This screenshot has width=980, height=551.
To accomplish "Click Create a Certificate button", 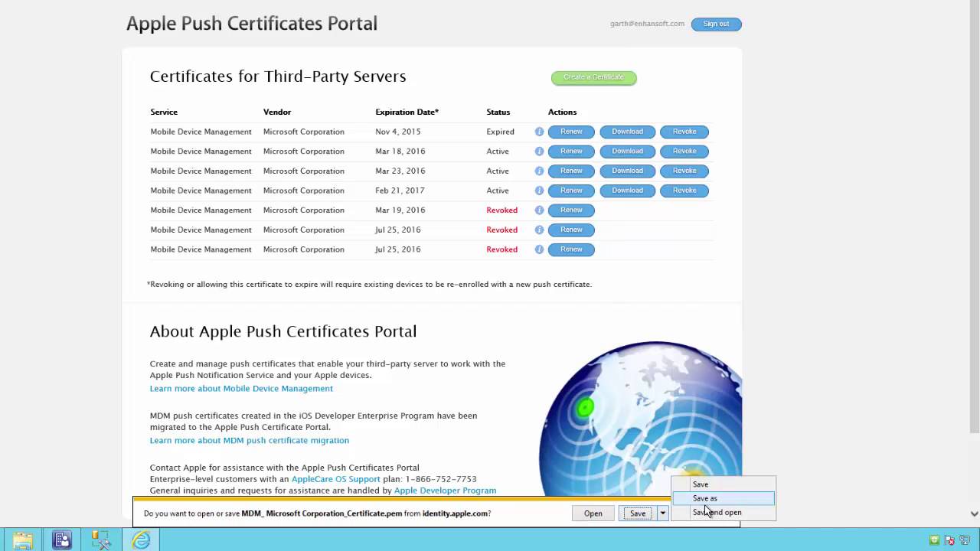I will coord(593,77).
